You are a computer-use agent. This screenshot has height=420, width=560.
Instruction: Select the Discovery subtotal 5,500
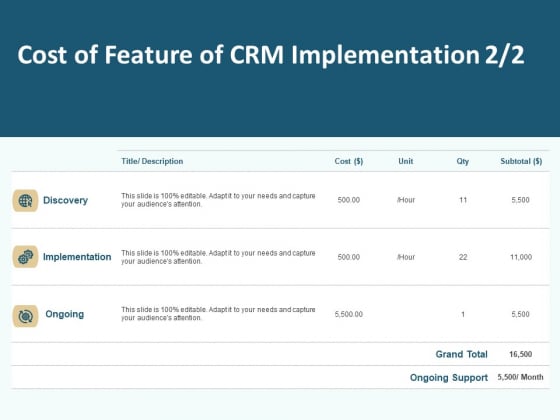(520, 200)
